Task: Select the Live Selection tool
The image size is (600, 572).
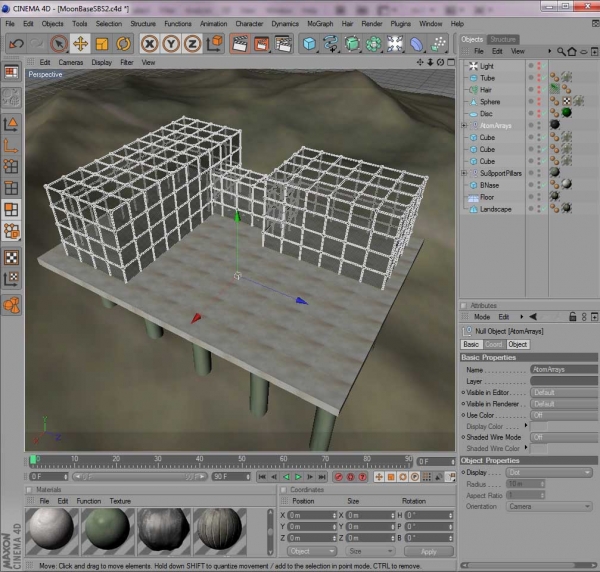Action: (x=59, y=44)
